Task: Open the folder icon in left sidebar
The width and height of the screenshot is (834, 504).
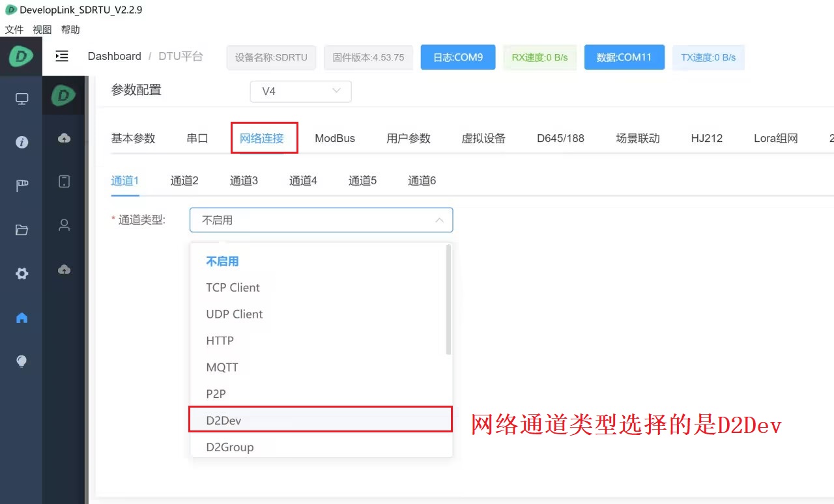Action: pyautogui.click(x=22, y=230)
